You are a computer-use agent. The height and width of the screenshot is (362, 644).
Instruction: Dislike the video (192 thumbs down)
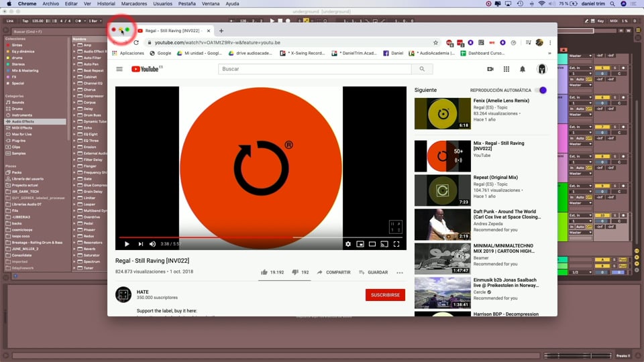(301, 272)
